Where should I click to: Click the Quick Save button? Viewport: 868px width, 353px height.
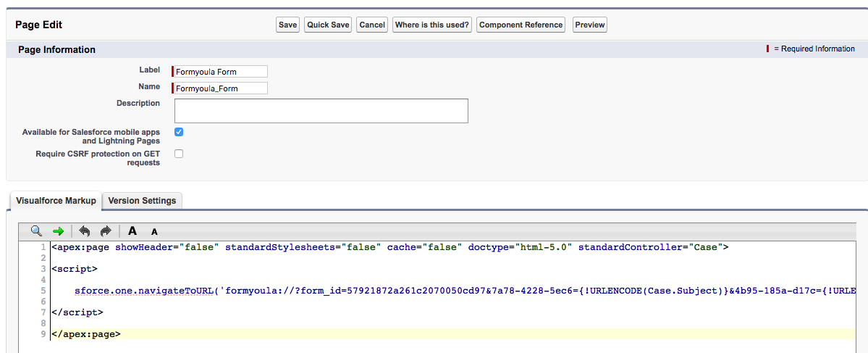click(328, 25)
